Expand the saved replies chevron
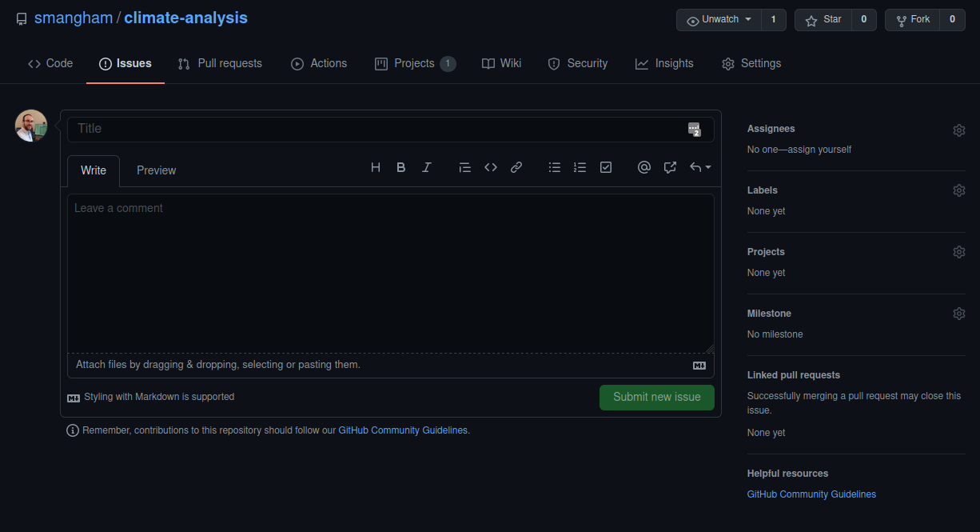 (699, 167)
